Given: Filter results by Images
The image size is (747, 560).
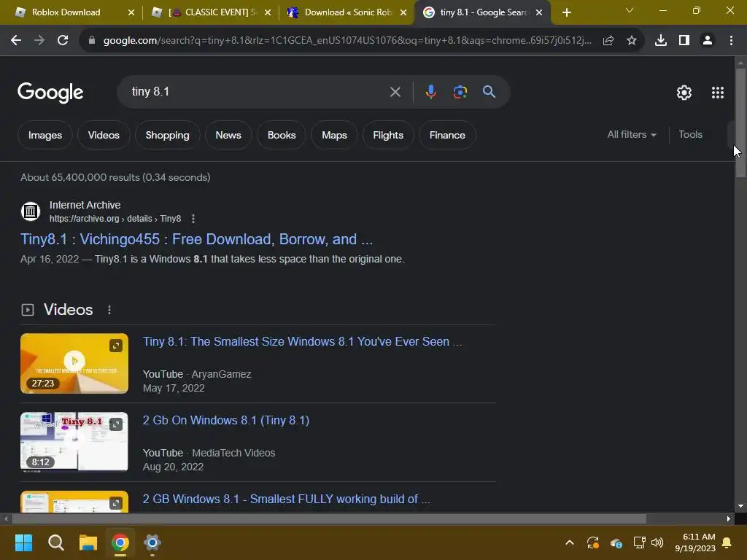Looking at the screenshot, I should coord(44,135).
